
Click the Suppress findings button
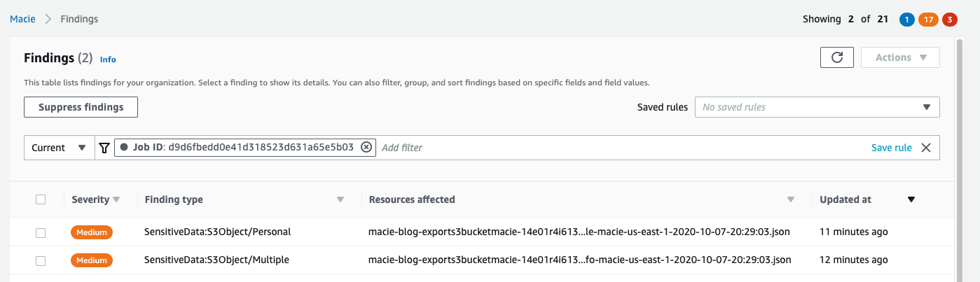pos(81,107)
